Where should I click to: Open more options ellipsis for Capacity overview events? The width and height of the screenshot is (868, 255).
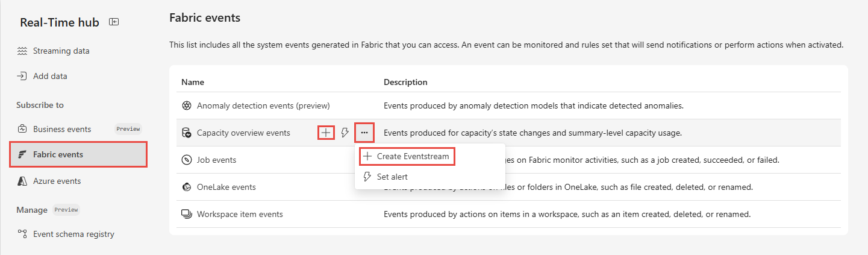(x=364, y=133)
